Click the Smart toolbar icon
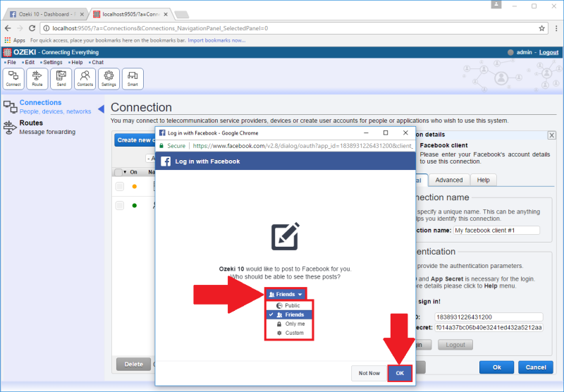The height and width of the screenshot is (392, 564). (133, 78)
